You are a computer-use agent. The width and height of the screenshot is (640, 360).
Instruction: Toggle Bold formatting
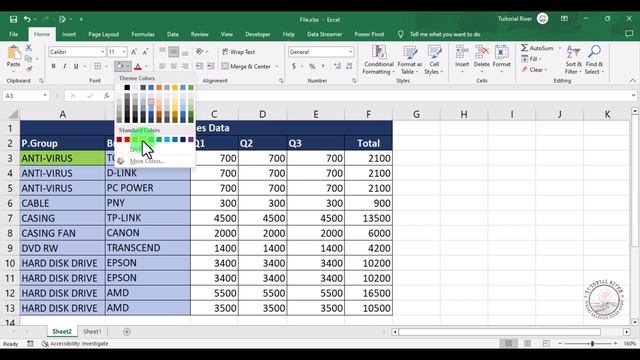click(53, 66)
